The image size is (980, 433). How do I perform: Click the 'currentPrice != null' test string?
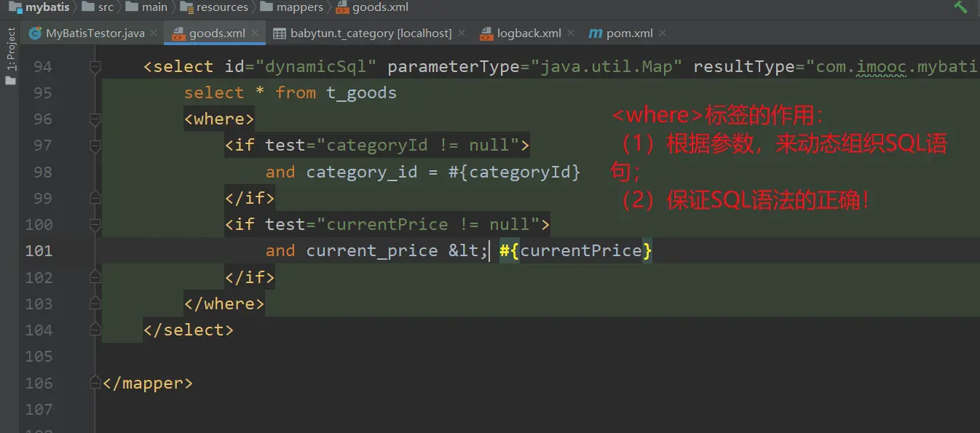(x=427, y=225)
